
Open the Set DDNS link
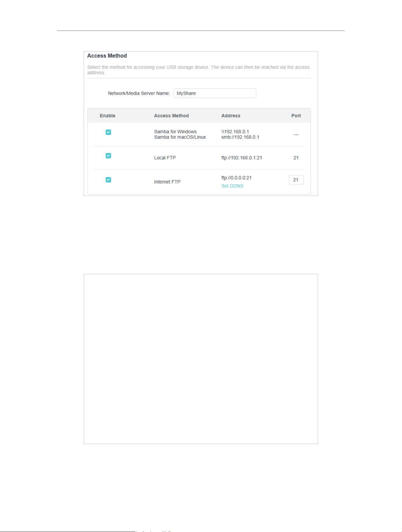(x=232, y=186)
